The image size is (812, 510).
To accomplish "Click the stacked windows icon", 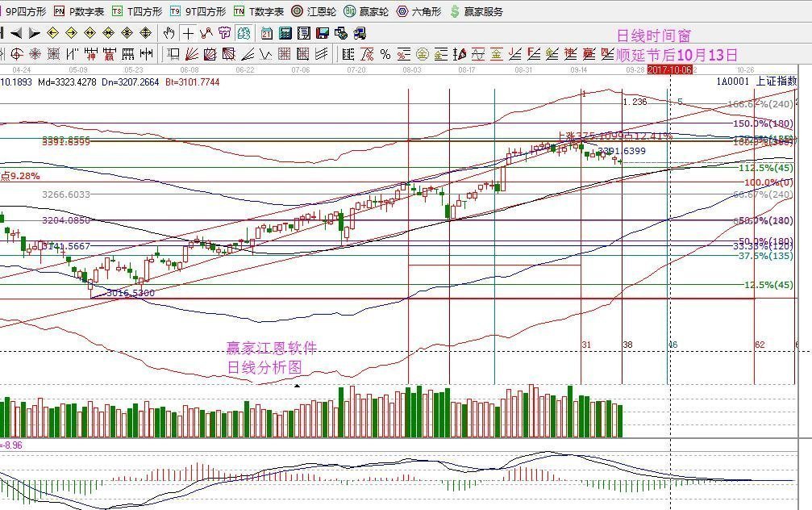I will tap(341, 33).
